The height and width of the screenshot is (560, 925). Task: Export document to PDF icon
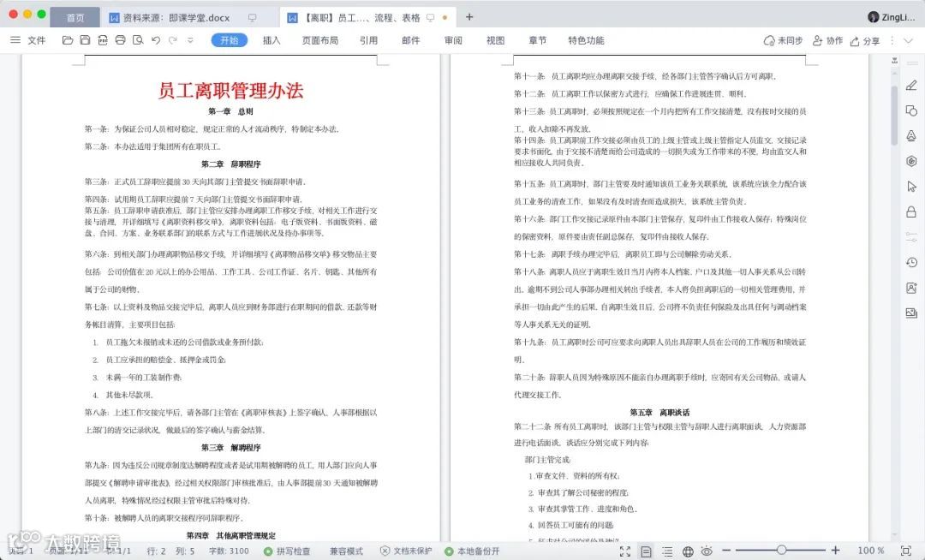(x=103, y=40)
